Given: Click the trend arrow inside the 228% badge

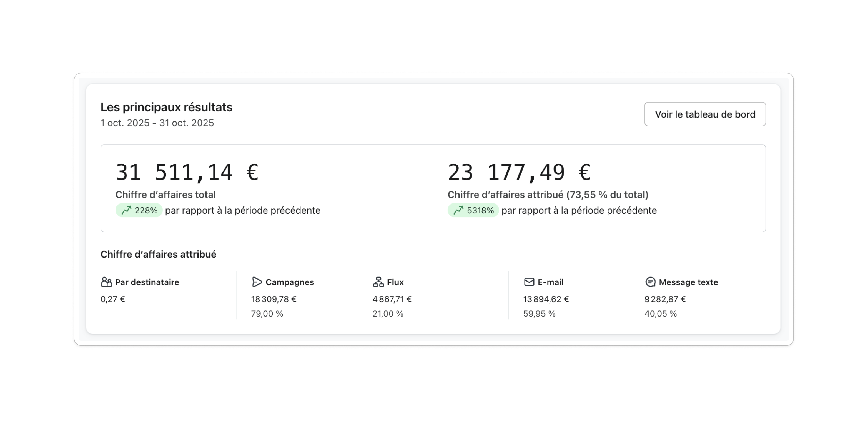Looking at the screenshot, I should (x=126, y=210).
